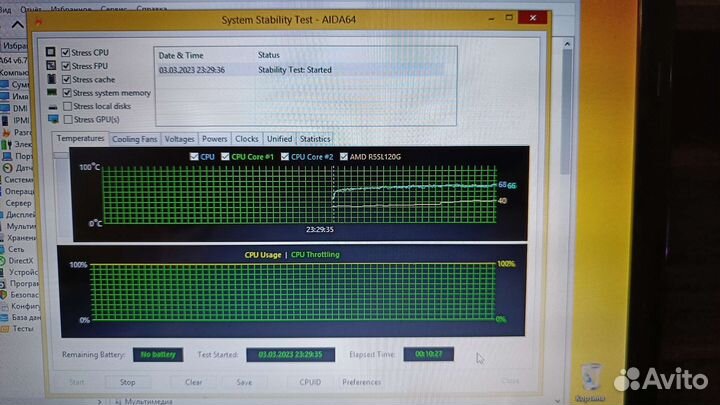Click the DirectX icon in the background sidebar
Screen dimensions: 720x405
click(2, 261)
